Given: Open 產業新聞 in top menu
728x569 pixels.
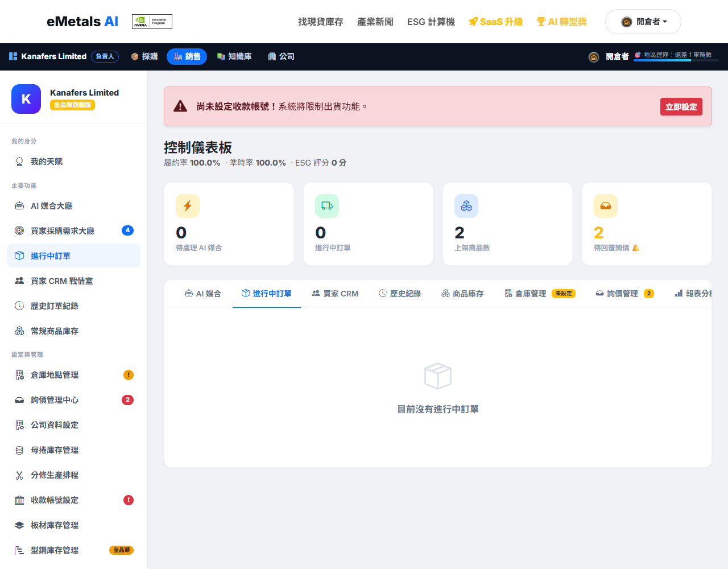Looking at the screenshot, I should pyautogui.click(x=375, y=22).
